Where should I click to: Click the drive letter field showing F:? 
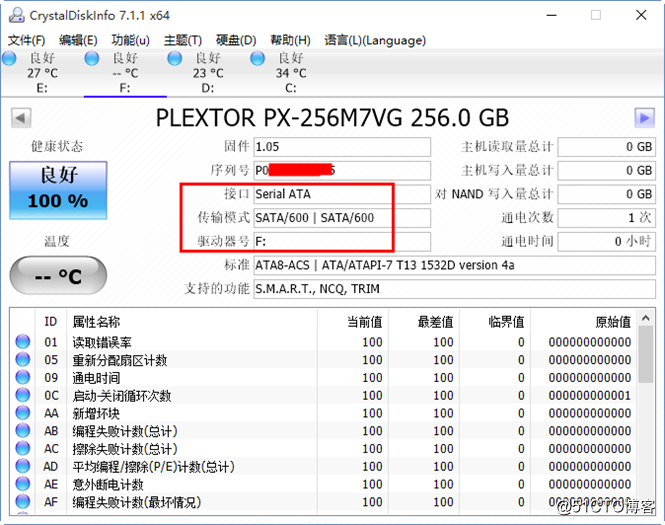(x=342, y=242)
